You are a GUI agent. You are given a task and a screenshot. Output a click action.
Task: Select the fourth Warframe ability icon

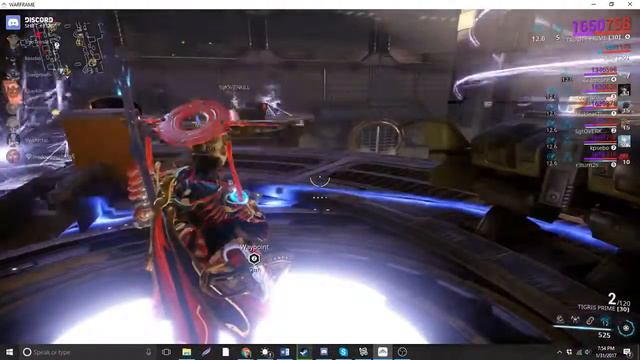tap(604, 321)
